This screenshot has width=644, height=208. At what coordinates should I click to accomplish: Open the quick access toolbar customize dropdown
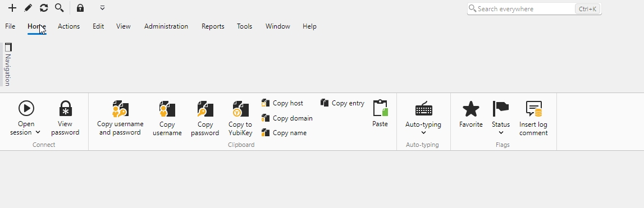[102, 8]
